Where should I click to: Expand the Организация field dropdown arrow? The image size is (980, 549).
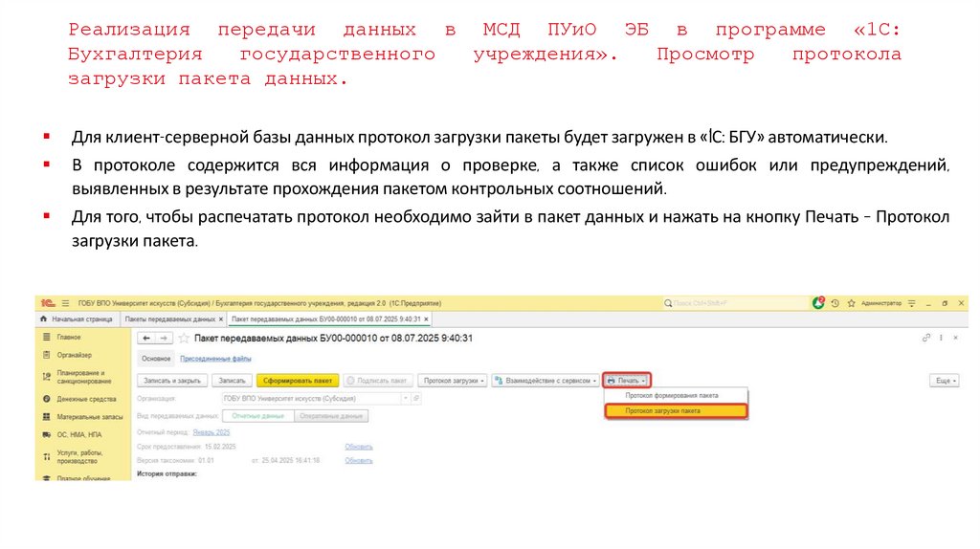tap(406, 398)
